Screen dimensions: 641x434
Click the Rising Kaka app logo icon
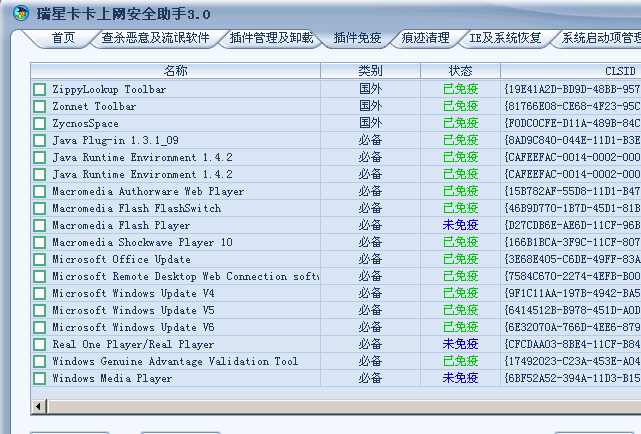click(x=20, y=13)
